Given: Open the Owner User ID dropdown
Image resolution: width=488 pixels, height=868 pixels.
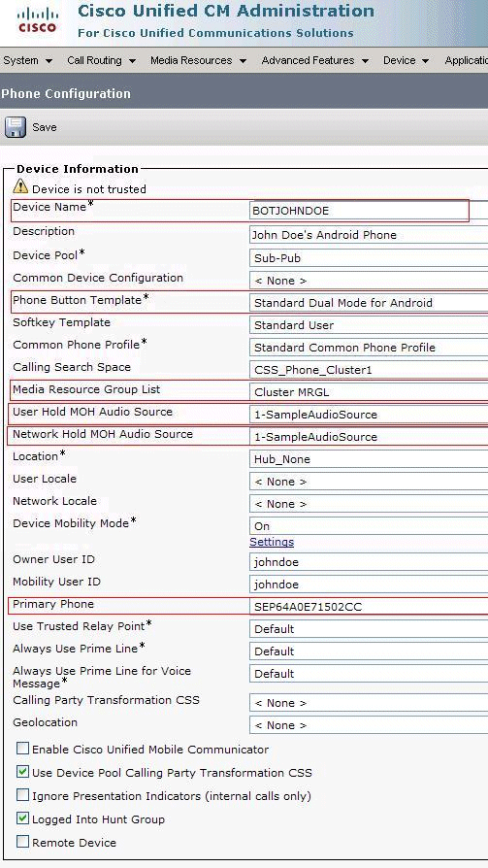Looking at the screenshot, I should (369, 562).
